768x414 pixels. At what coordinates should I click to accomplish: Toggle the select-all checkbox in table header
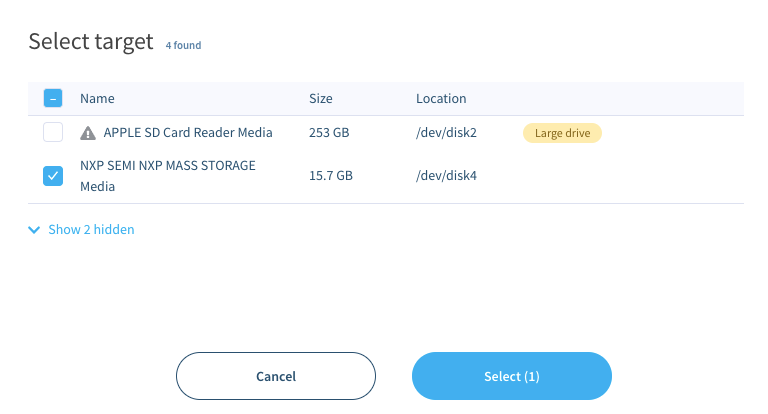(53, 99)
